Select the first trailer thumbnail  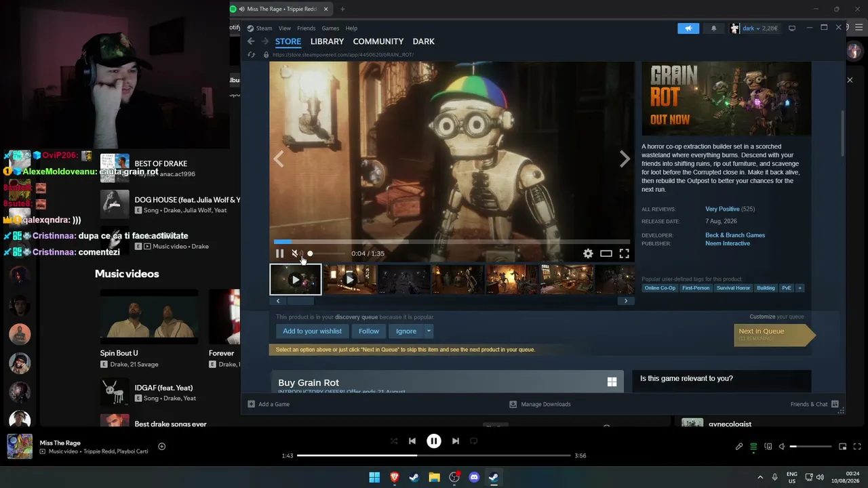click(296, 279)
